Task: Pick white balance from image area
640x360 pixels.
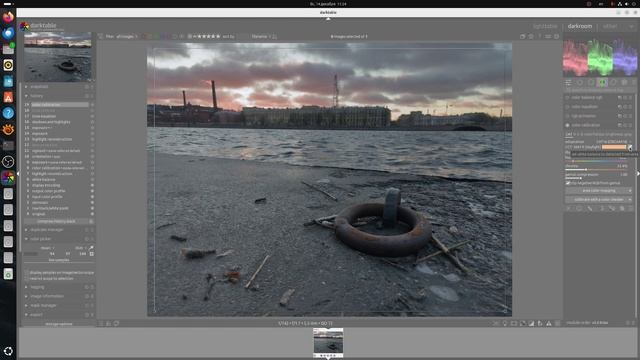Action: pyautogui.click(x=630, y=147)
